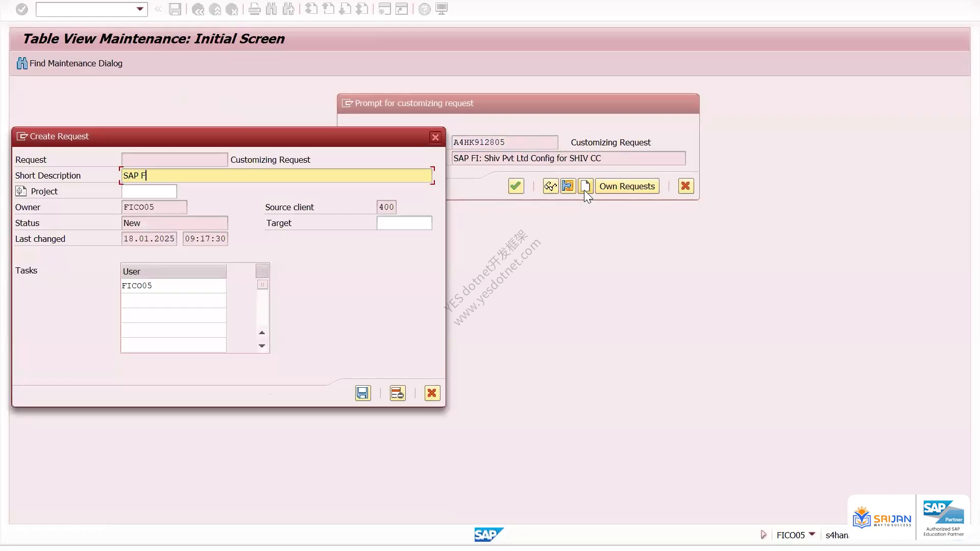980x551 pixels.
Task: Select the FICO05 row in Tasks table
Action: click(x=174, y=286)
